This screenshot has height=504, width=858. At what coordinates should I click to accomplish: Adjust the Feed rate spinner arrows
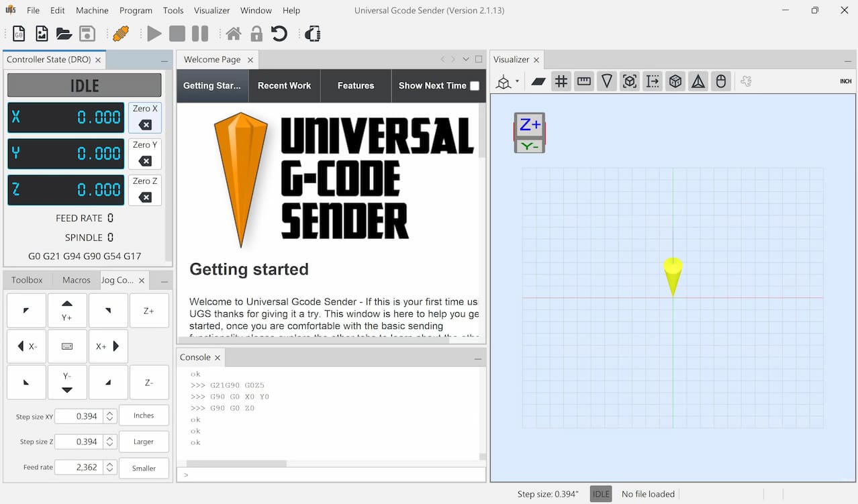(110, 467)
